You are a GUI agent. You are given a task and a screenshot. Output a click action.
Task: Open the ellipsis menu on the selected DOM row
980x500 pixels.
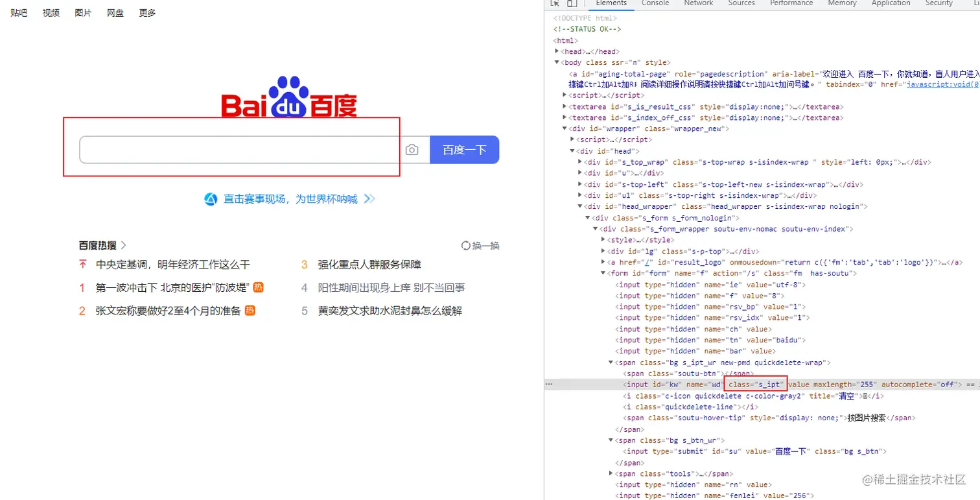(x=549, y=384)
